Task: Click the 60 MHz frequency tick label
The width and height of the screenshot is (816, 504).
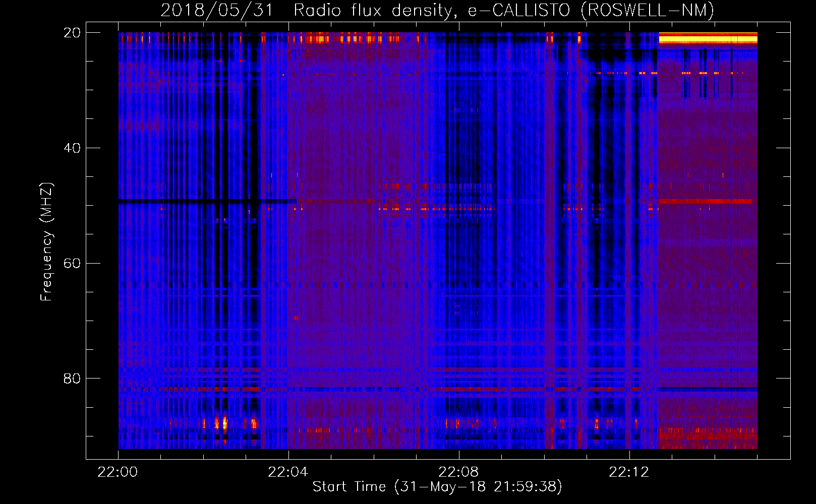Action: click(72, 263)
